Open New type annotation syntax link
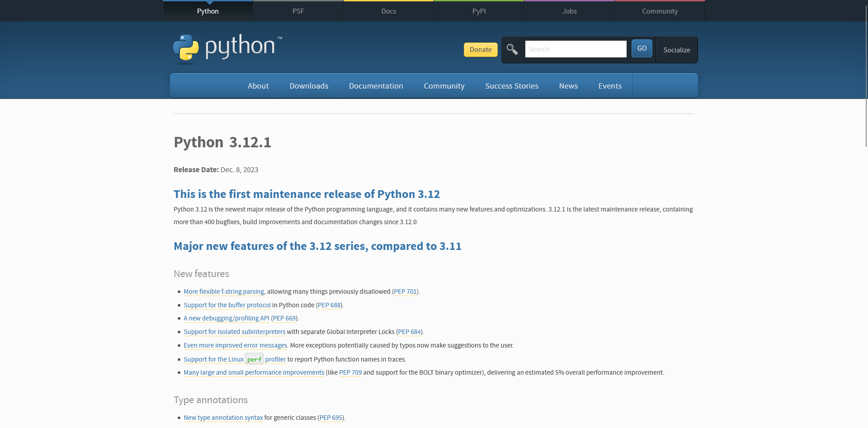868x428 pixels. (223, 418)
